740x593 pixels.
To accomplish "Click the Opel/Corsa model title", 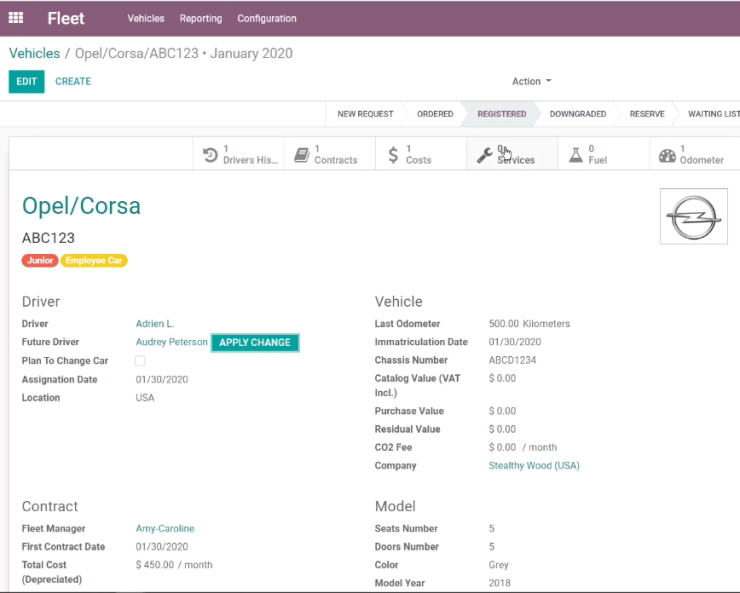I will (81, 206).
